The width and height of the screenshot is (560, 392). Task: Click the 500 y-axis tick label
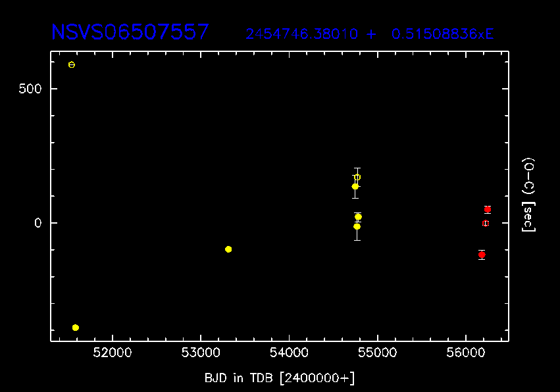pos(32,89)
